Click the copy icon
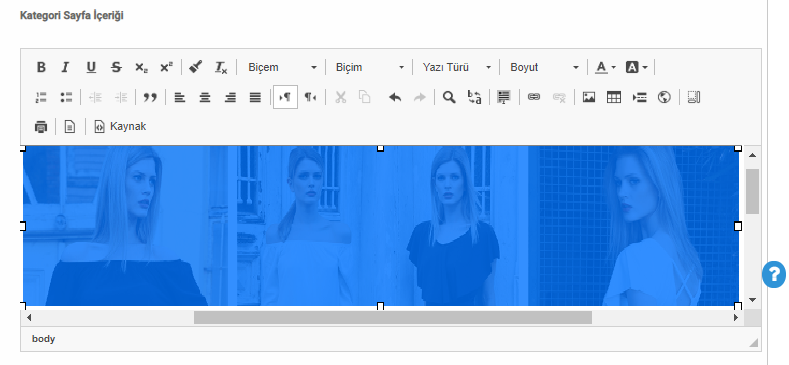This screenshot has width=789, height=365. click(x=365, y=97)
